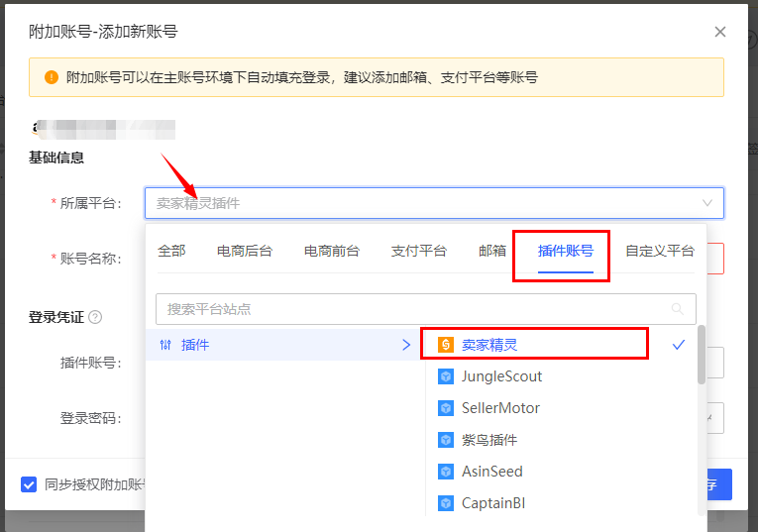Click the orange warning info icon
This screenshot has width=758, height=532.
click(x=52, y=77)
